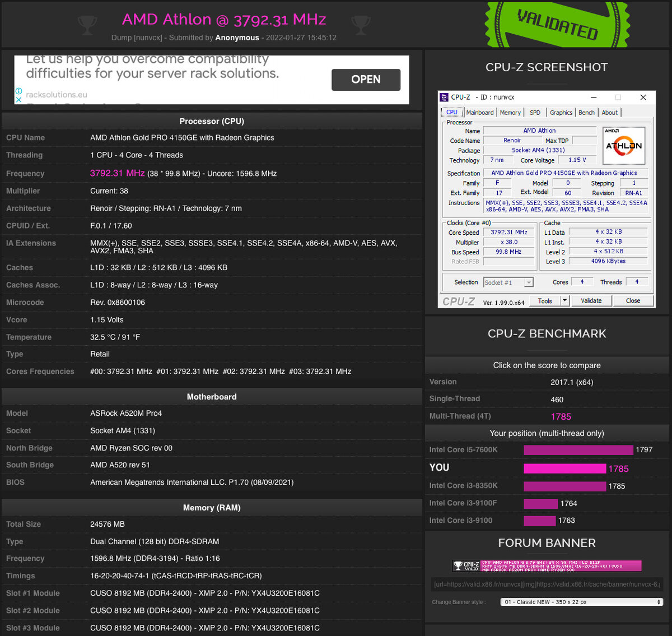The image size is (672, 636).
Task: Click the left trophy icon in header
Action: click(x=87, y=25)
